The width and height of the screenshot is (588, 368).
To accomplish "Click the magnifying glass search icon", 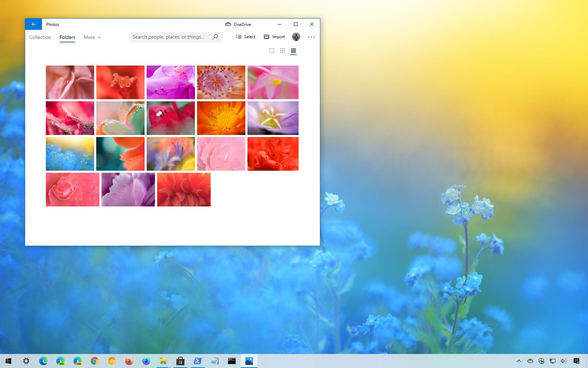I will coord(215,37).
